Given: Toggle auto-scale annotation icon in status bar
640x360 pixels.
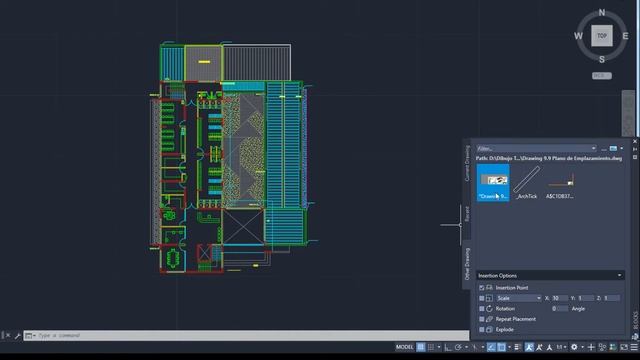Looking at the screenshot, I should point(539,347).
